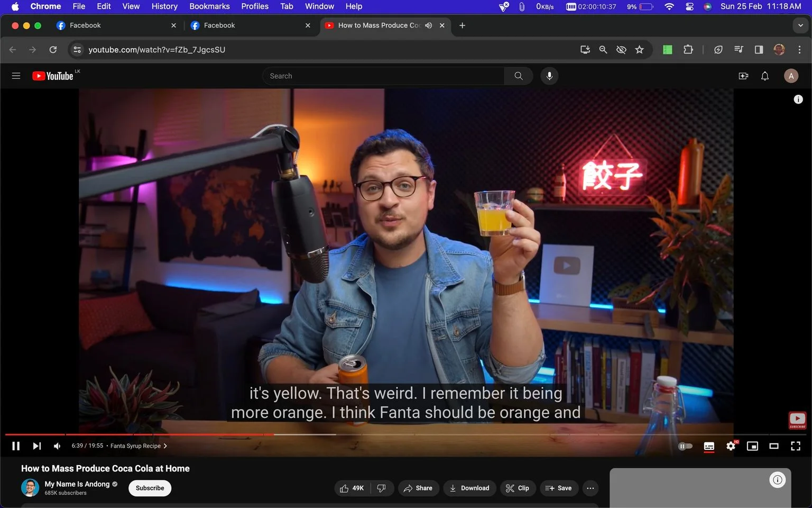Screen dimensions: 812x508
Task: Open the Profiles menu
Action: (x=255, y=6)
